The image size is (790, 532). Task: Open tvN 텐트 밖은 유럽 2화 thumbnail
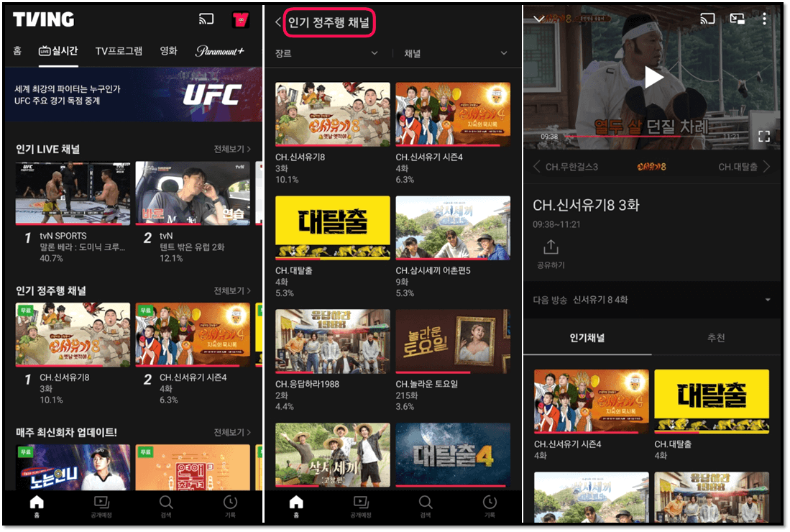click(x=193, y=193)
